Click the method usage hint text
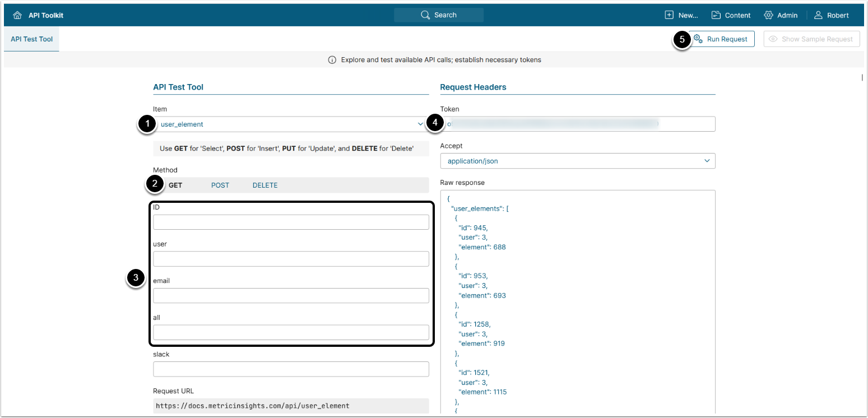Screen dimensions: 868x418 point(287,148)
